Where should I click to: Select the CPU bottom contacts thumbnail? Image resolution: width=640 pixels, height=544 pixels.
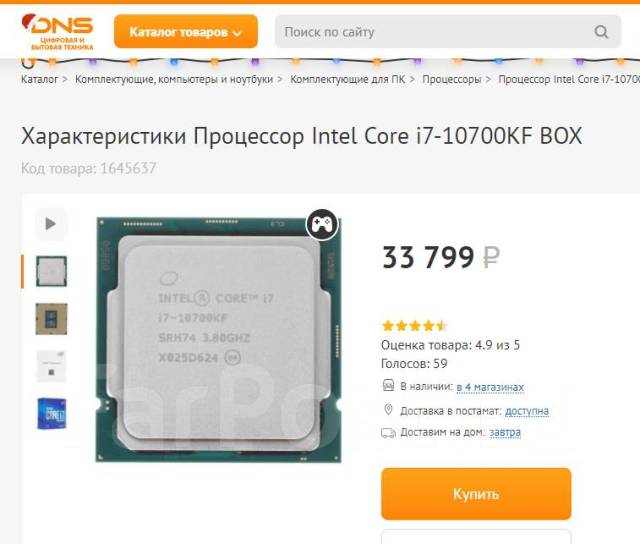coord(51,319)
